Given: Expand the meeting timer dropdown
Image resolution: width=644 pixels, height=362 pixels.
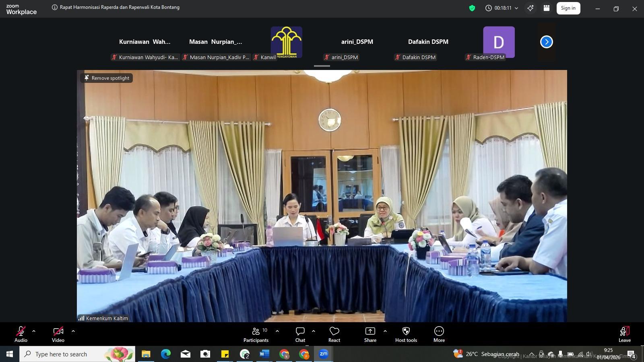Looking at the screenshot, I should 516,8.
